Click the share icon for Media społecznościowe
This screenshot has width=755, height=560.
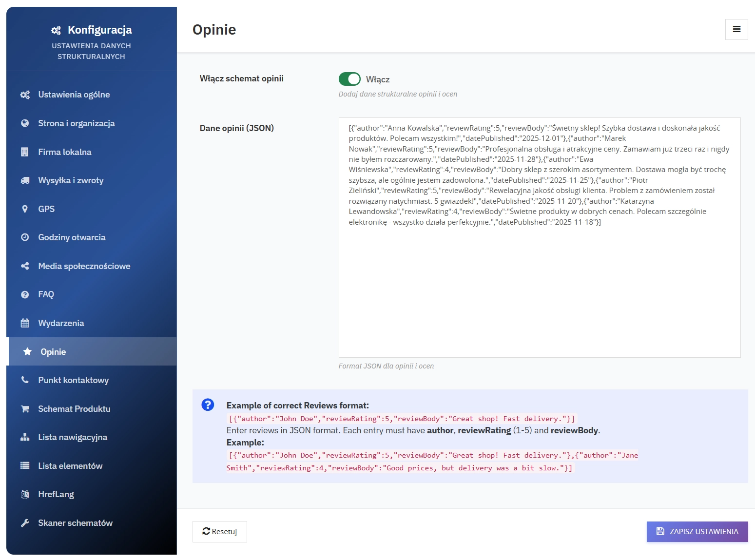(25, 266)
